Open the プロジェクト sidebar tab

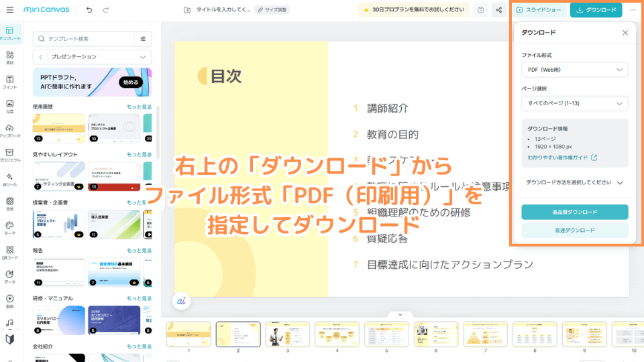10,155
